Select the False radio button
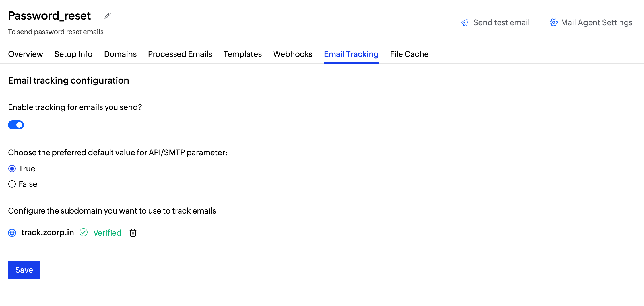Viewport: 644px width, 306px height. [12, 184]
